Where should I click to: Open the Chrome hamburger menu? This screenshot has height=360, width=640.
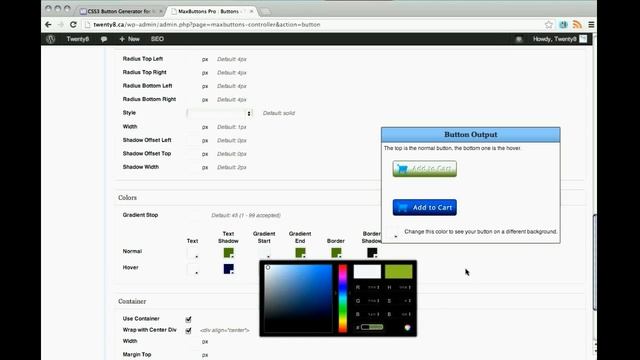pyautogui.click(x=591, y=24)
